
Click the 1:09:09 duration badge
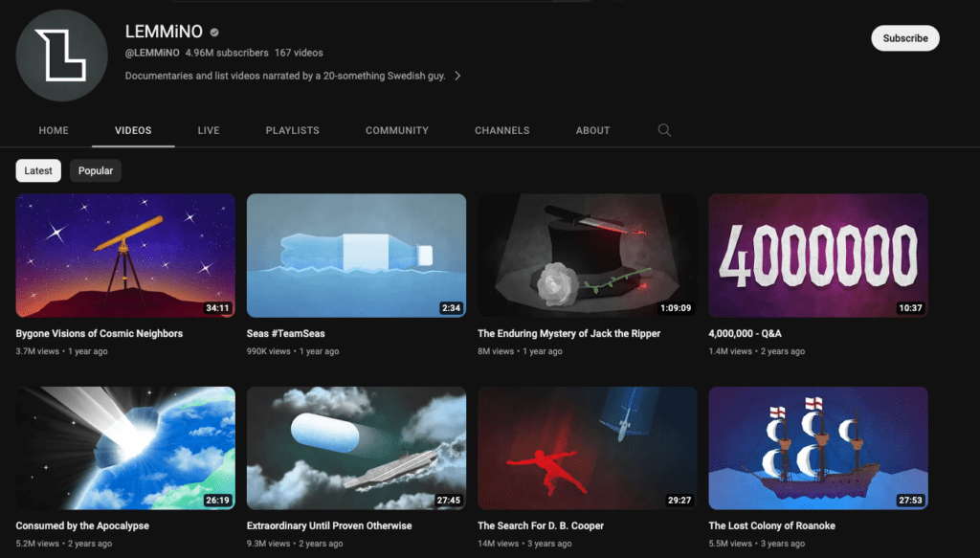pyautogui.click(x=676, y=308)
